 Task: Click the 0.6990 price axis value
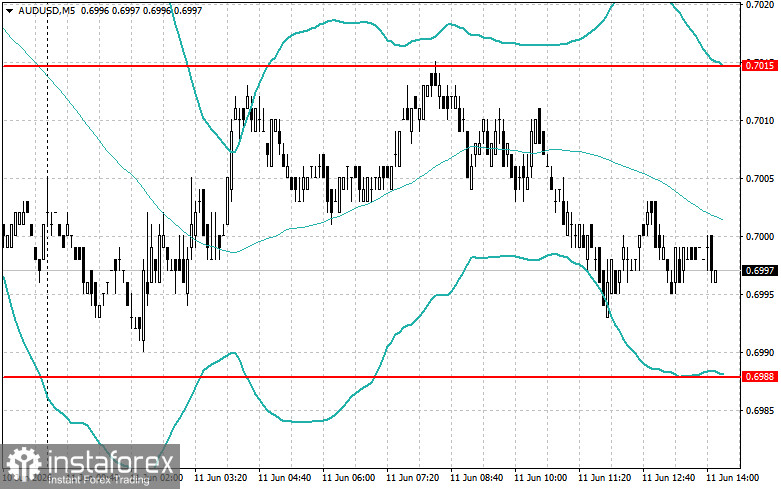coord(760,353)
